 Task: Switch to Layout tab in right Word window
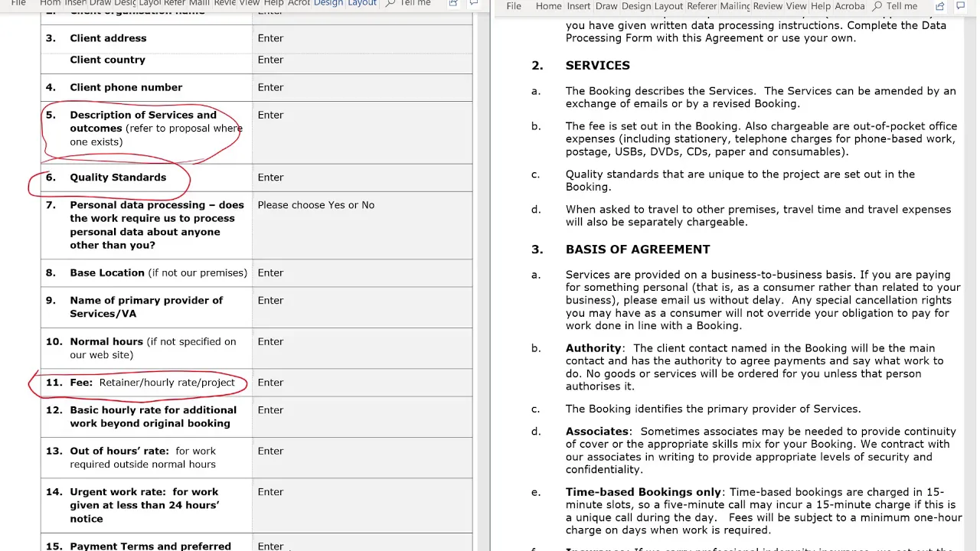pos(668,6)
